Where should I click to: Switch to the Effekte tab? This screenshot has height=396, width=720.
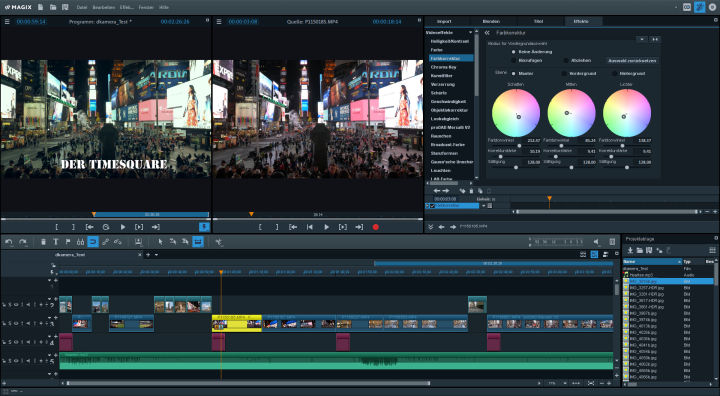580,22
